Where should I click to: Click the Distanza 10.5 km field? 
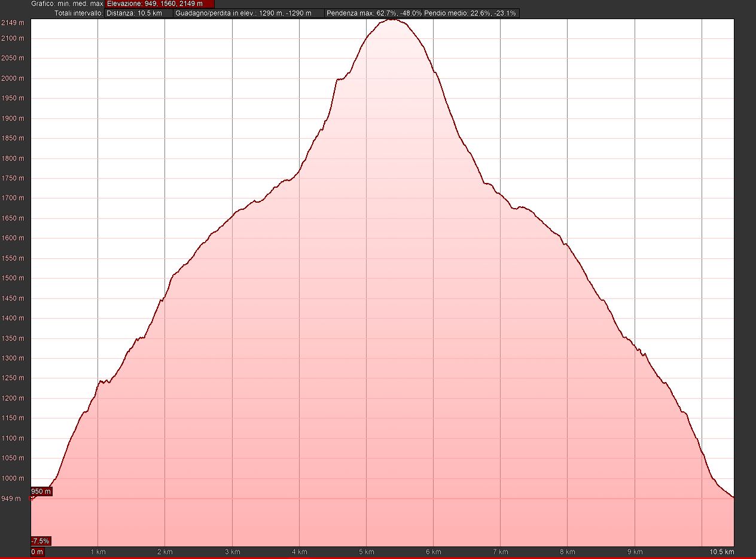(x=139, y=13)
